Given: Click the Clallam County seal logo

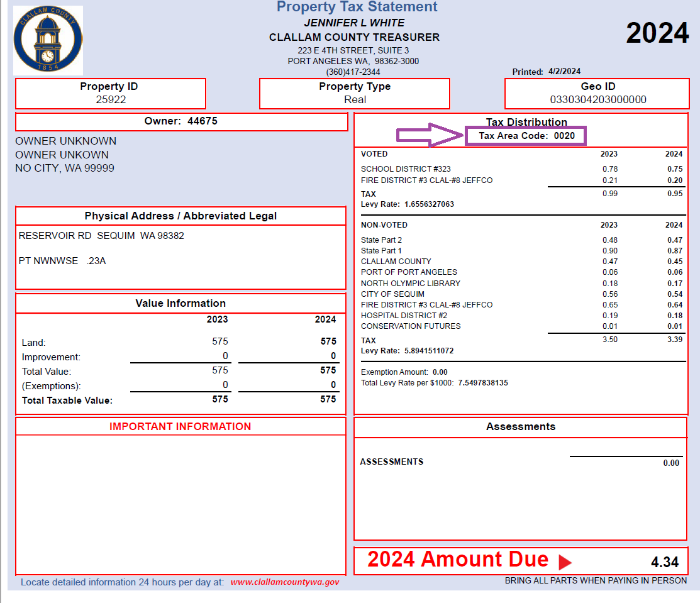Looking at the screenshot, I should 48,41.
